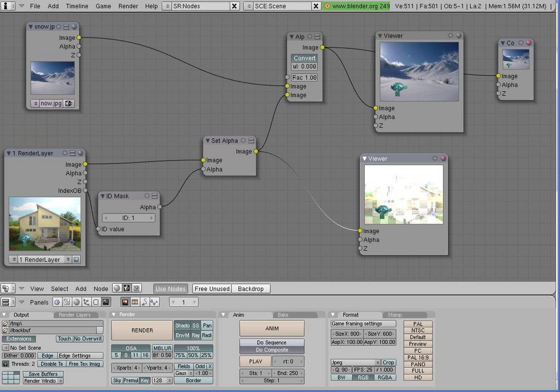The width and height of the screenshot is (560, 392).
Task: Delete the SR:Nodes screen with its X
Action: [x=234, y=6]
